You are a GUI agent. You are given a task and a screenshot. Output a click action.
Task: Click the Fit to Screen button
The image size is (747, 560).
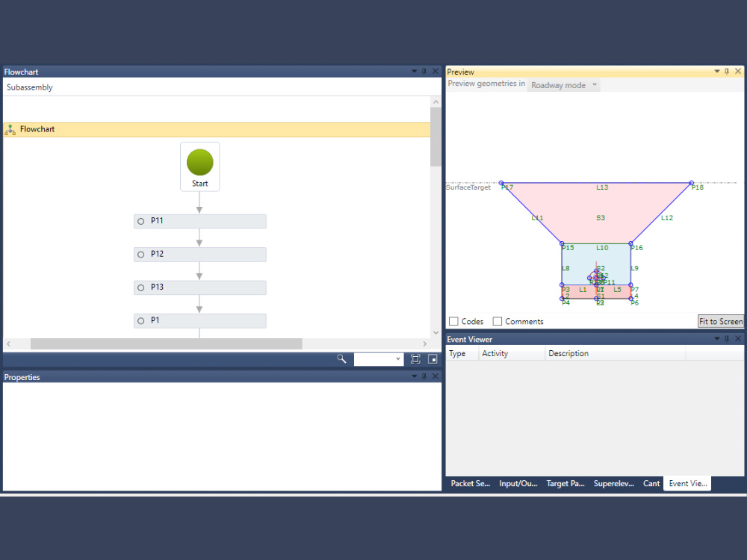(720, 321)
